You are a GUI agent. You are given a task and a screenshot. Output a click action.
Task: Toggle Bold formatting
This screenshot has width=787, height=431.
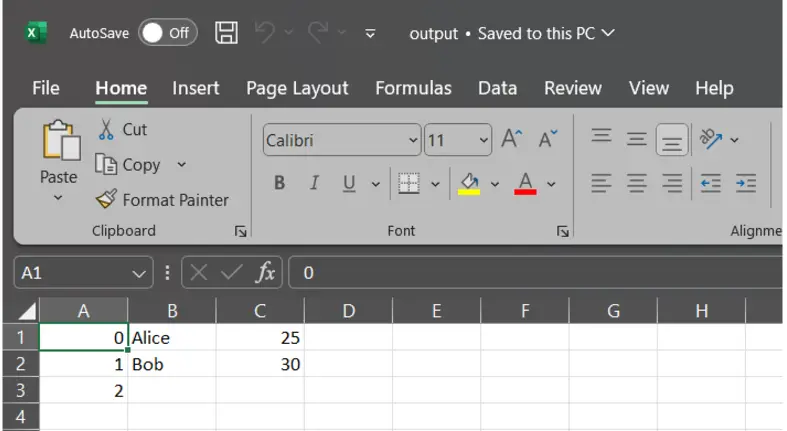click(280, 183)
